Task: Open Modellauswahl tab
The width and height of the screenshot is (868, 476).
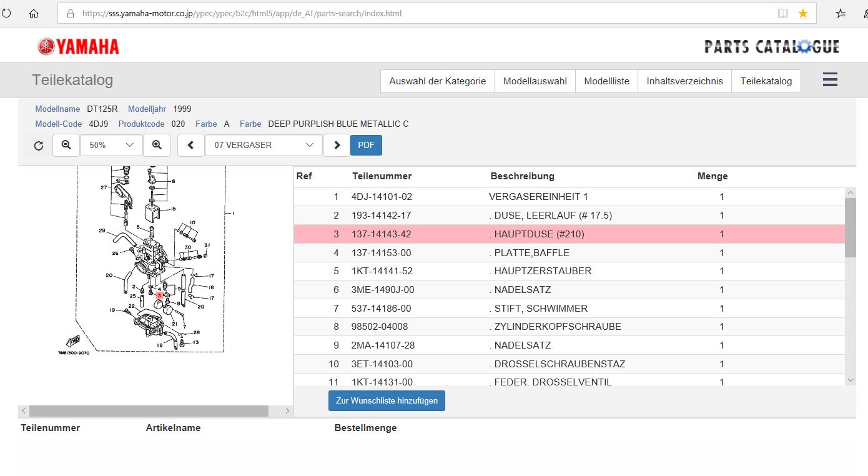Action: point(535,81)
